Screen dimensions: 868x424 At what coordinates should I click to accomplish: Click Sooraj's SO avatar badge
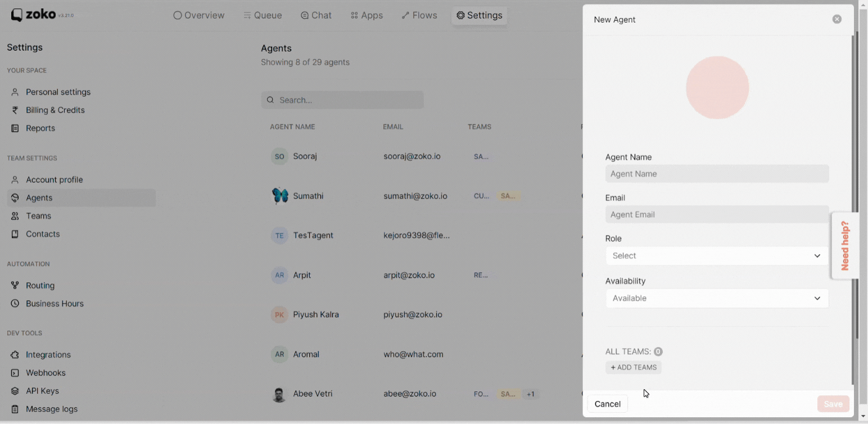279,156
